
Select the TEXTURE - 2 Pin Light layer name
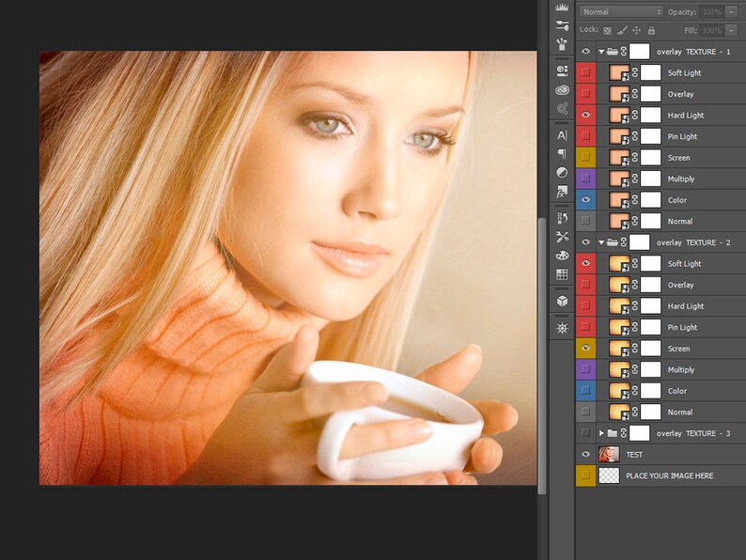click(682, 327)
